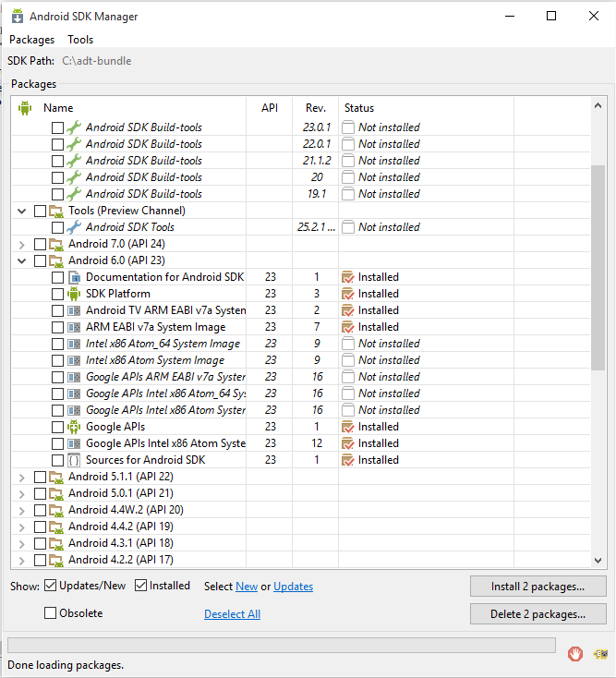Click the Android 5.1.1 (API 22) folder icon
Image resolution: width=616 pixels, height=678 pixels.
click(x=56, y=477)
